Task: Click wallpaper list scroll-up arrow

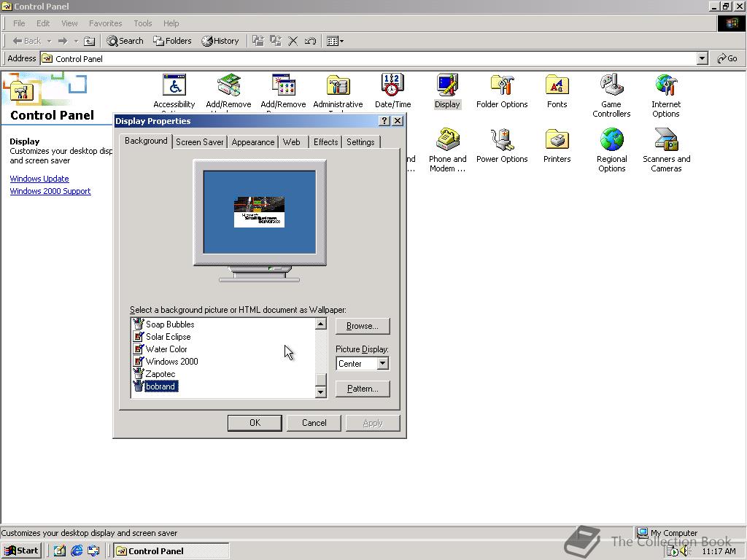Action: (321, 324)
